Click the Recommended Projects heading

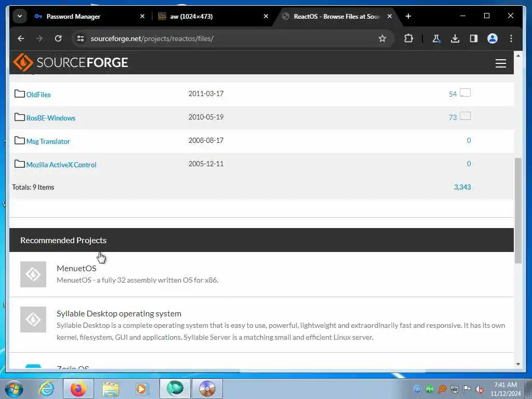[x=63, y=240]
